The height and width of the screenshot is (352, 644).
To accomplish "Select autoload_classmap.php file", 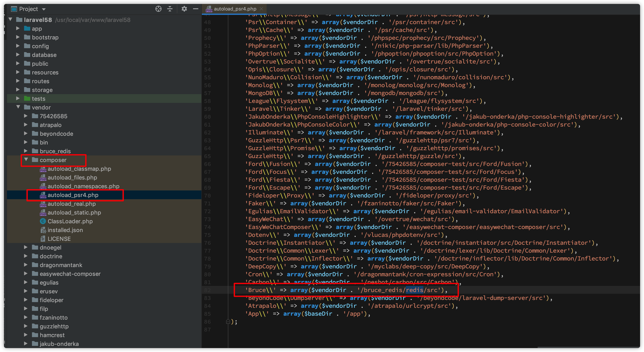I will point(79,169).
